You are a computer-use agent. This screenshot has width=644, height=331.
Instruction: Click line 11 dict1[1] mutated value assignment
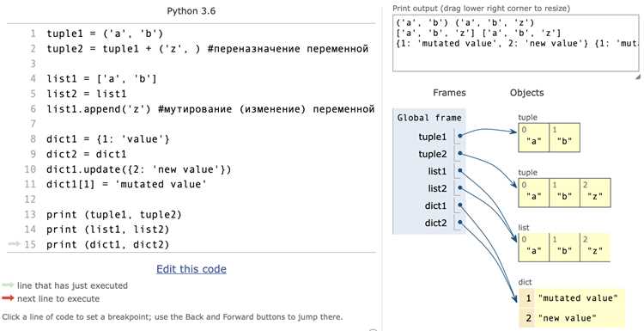tap(126, 184)
